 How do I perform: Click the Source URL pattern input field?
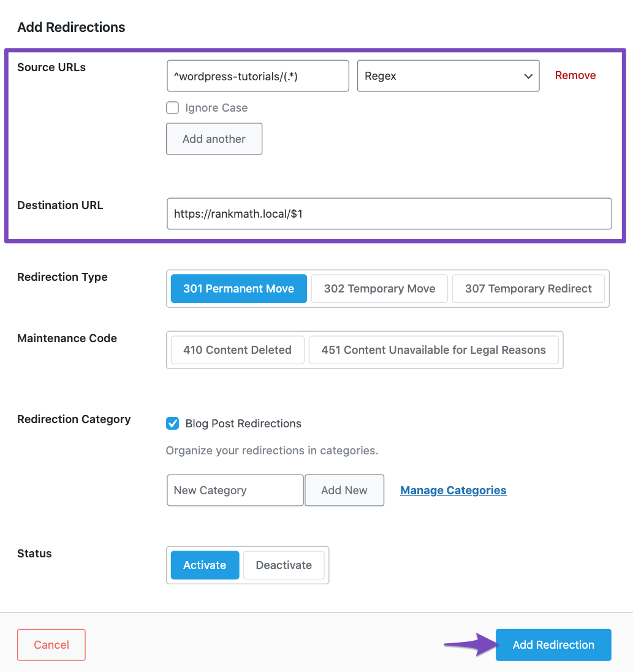(257, 76)
